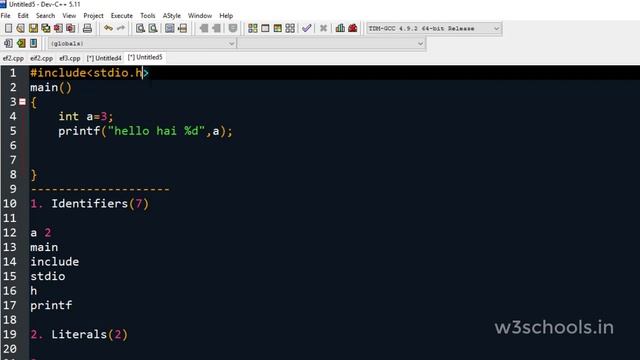Click the 'stdio' word on line 15
The image size is (640, 360).
point(48,276)
